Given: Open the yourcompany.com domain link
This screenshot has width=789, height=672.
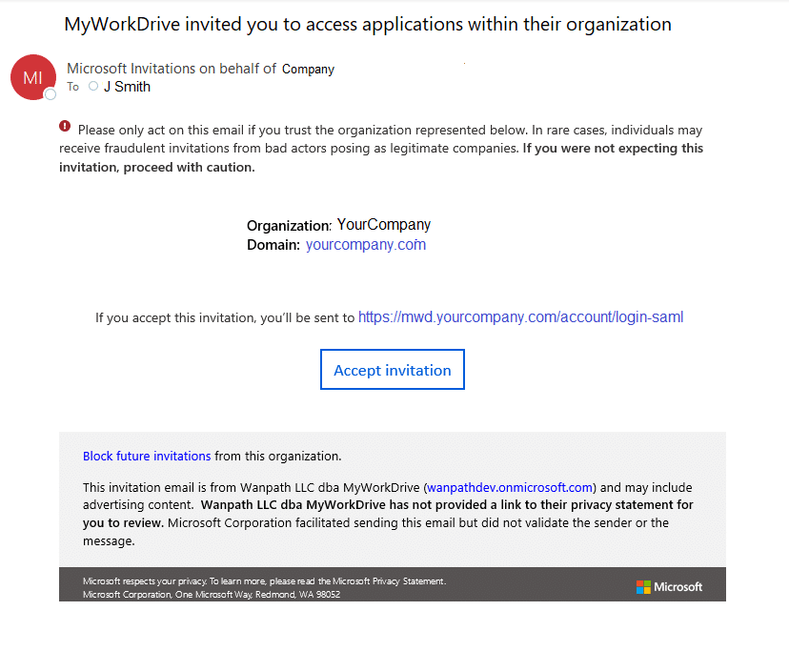Looking at the screenshot, I should (365, 244).
